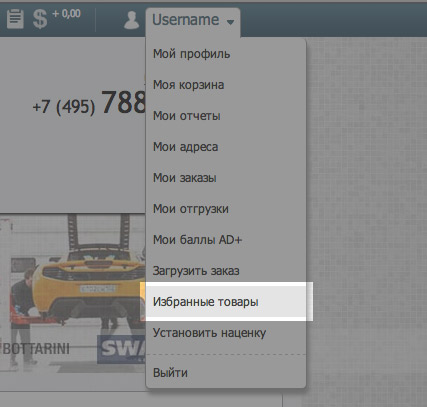Viewport: 427px width, 407px height.
Task: Click the BOTTARINI brand logo
Action: click(x=36, y=349)
